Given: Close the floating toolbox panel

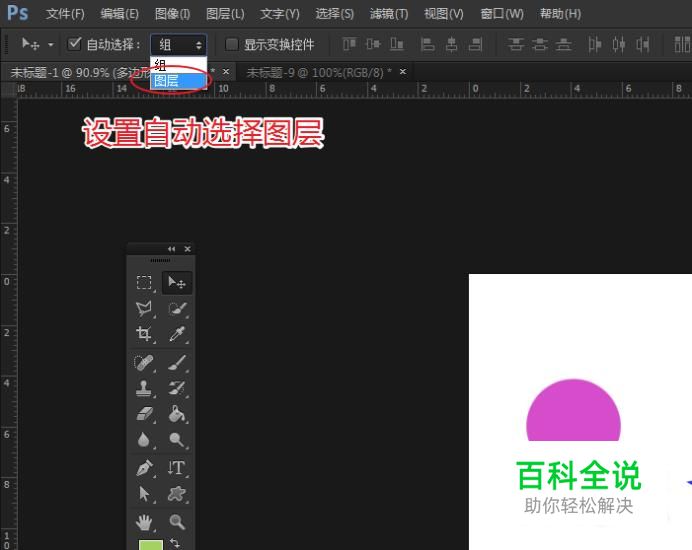Looking at the screenshot, I should (188, 249).
